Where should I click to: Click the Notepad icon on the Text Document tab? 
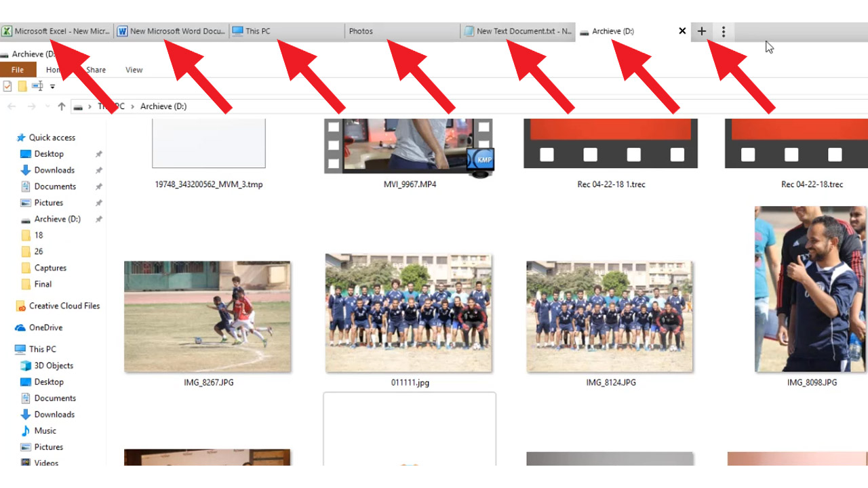coord(468,30)
